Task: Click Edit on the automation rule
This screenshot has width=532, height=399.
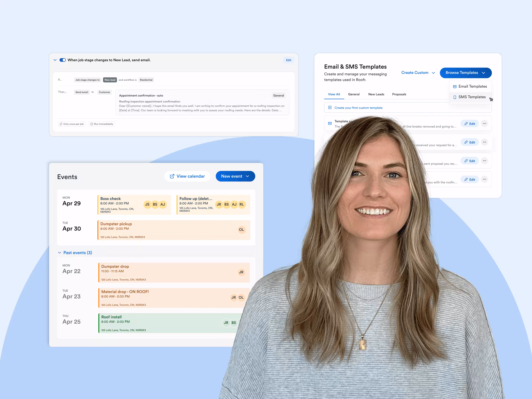Action: 288,60
